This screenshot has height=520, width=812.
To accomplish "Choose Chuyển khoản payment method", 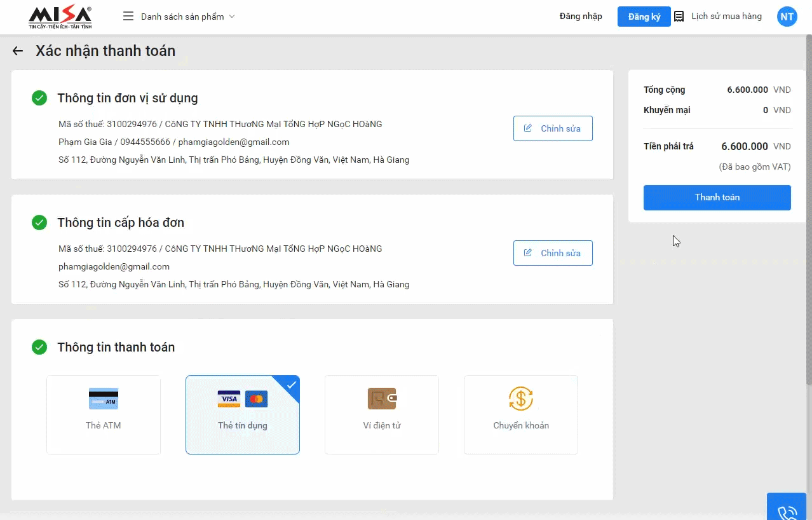I will (x=521, y=425).
